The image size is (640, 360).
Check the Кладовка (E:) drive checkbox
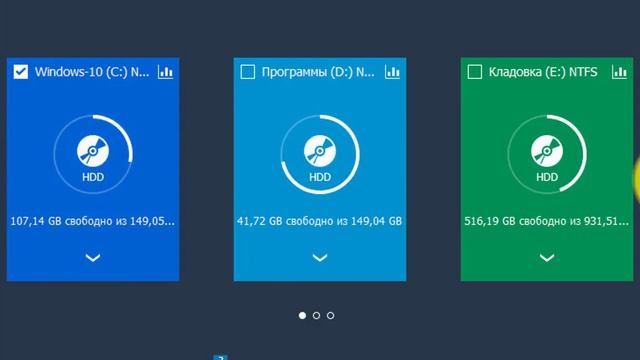474,72
